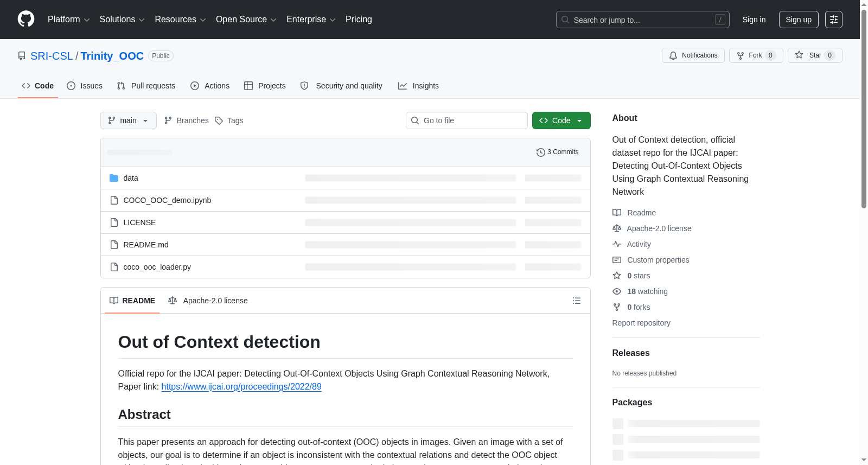The height and width of the screenshot is (465, 868).
Task: Click the Star icon
Action: [x=799, y=55]
